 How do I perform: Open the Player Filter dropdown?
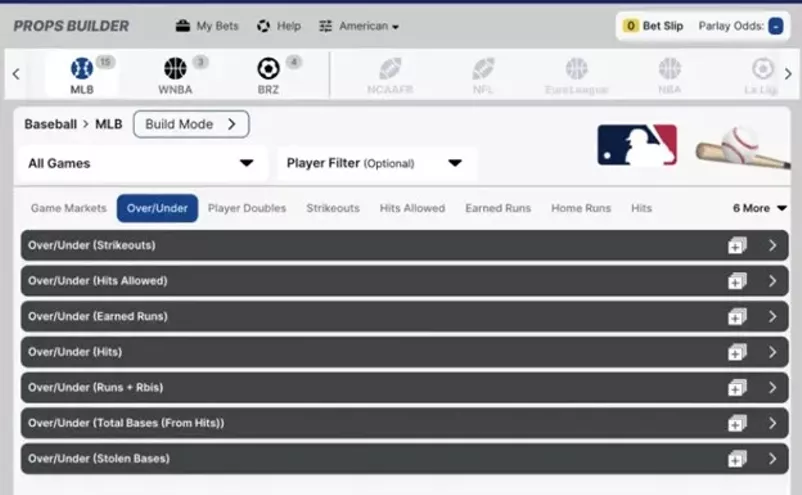(x=376, y=164)
